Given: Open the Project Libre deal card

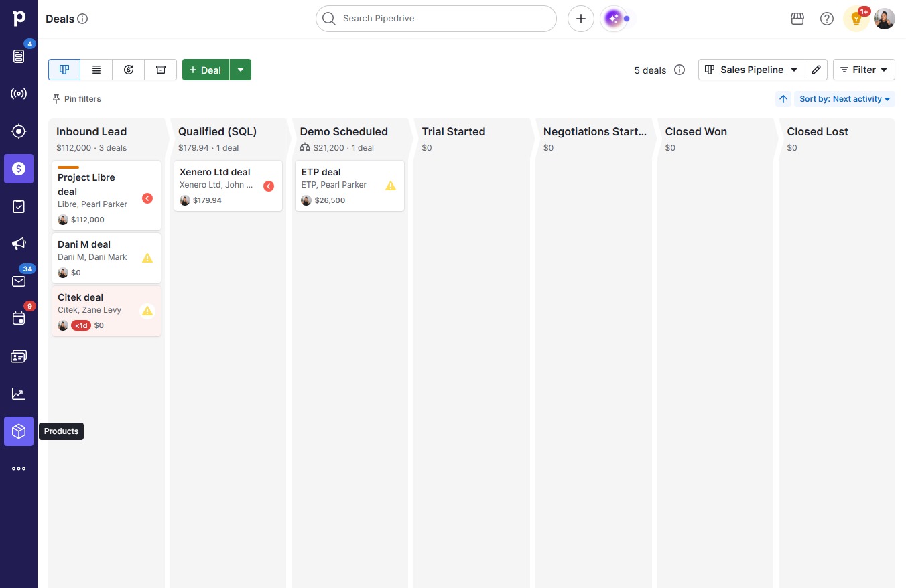Looking at the screenshot, I should (107, 196).
